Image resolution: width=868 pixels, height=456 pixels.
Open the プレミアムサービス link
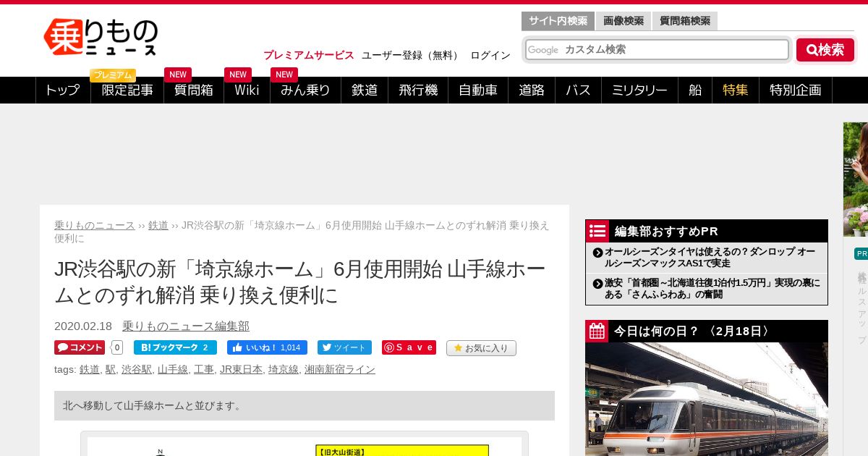click(309, 55)
